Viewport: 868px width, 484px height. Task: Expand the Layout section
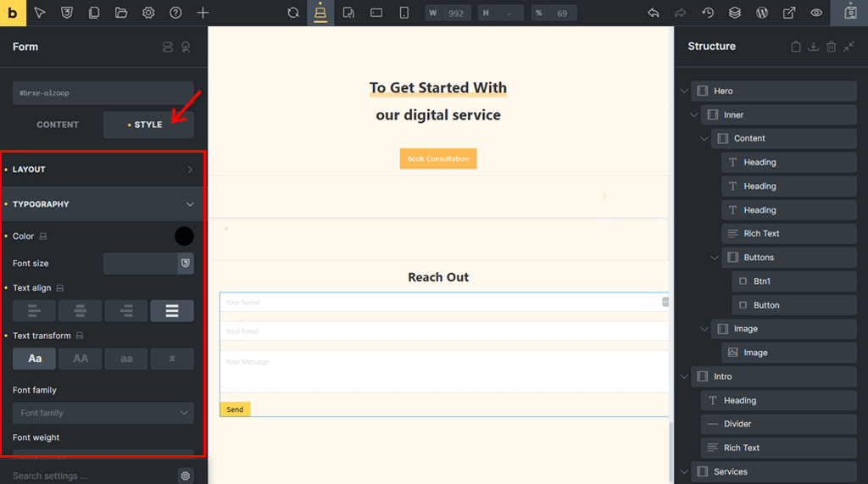(103, 170)
